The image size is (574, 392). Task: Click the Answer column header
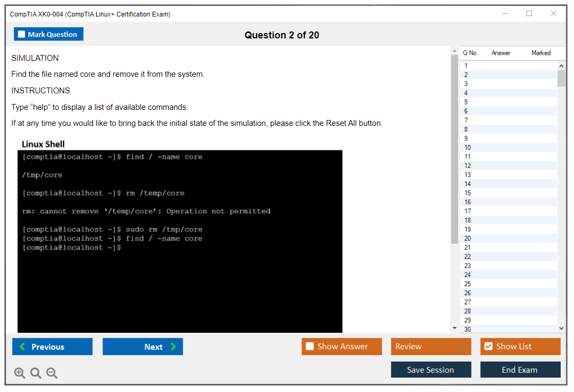click(x=501, y=53)
